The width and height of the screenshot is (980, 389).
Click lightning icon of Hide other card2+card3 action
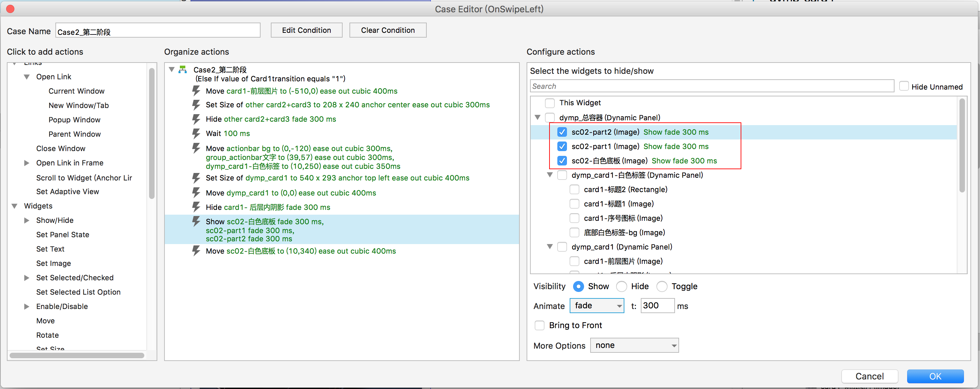coord(196,119)
